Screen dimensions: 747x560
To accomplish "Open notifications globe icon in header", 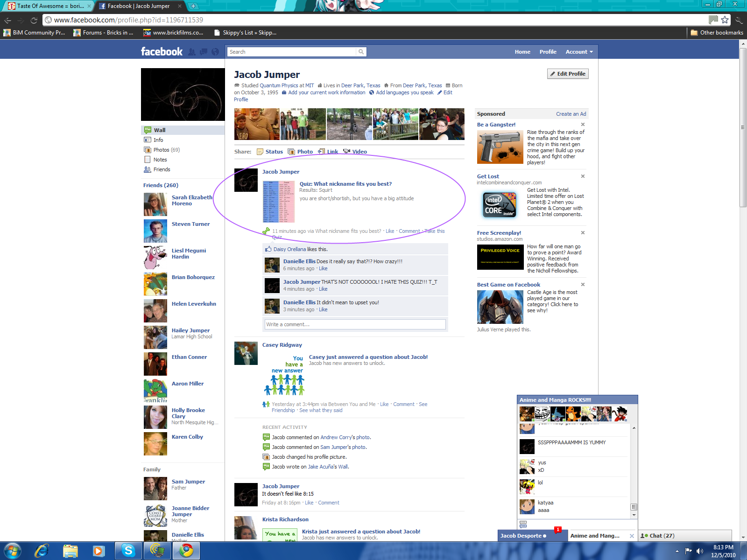I will [x=215, y=52].
